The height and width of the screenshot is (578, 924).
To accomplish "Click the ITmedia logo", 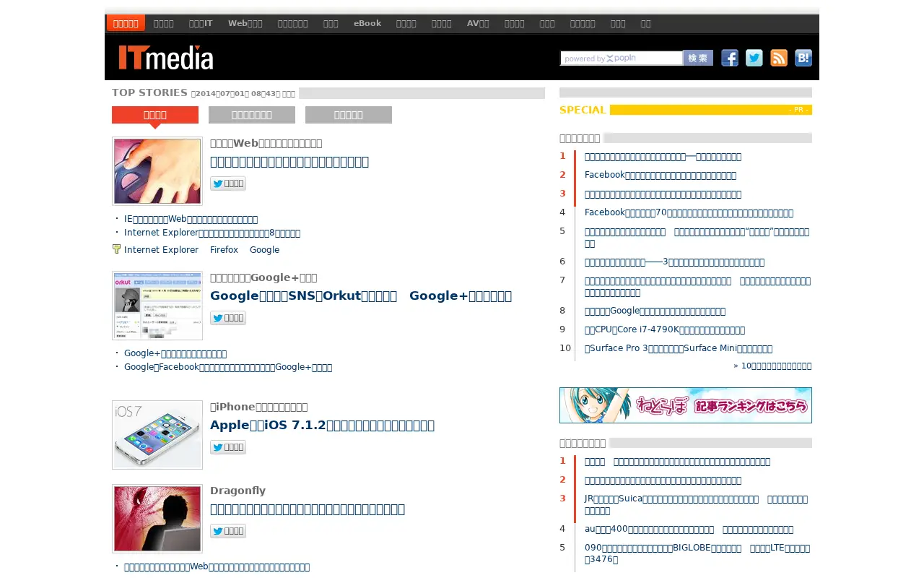I will (166, 57).
